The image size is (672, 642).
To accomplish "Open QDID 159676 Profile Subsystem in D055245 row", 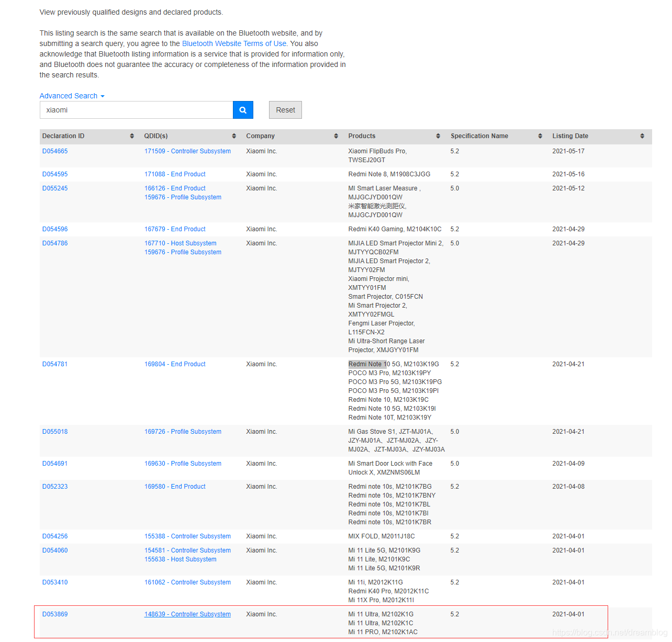I will 183,197.
